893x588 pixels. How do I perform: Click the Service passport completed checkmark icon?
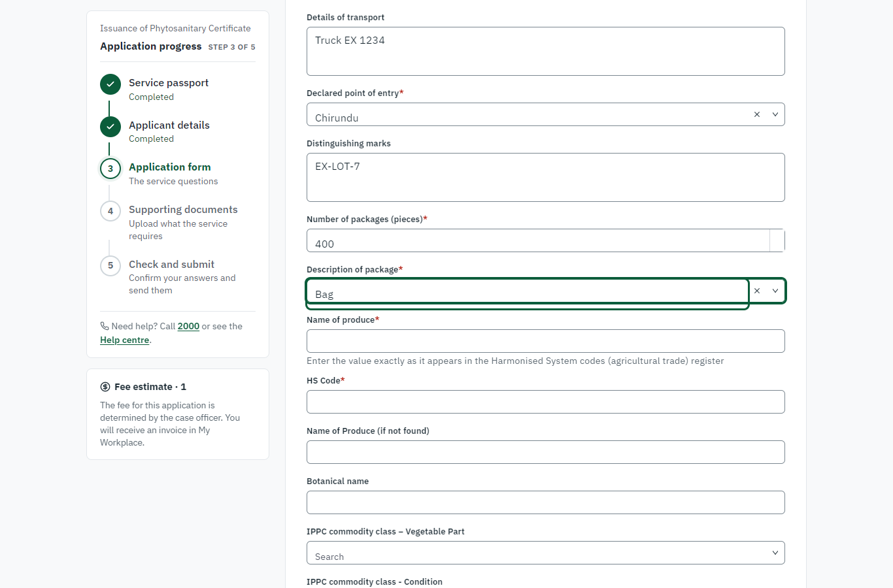coord(110,84)
